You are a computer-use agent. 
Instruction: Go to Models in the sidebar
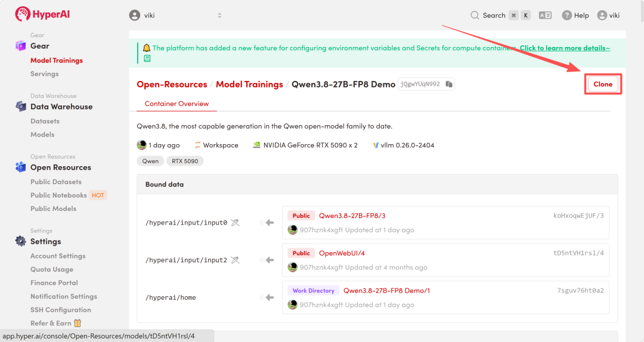point(42,134)
